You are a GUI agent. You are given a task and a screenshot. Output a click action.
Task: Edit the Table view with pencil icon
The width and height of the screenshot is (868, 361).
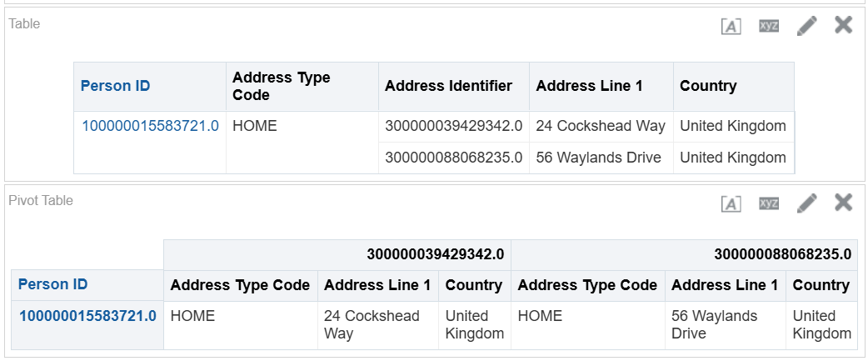806,26
